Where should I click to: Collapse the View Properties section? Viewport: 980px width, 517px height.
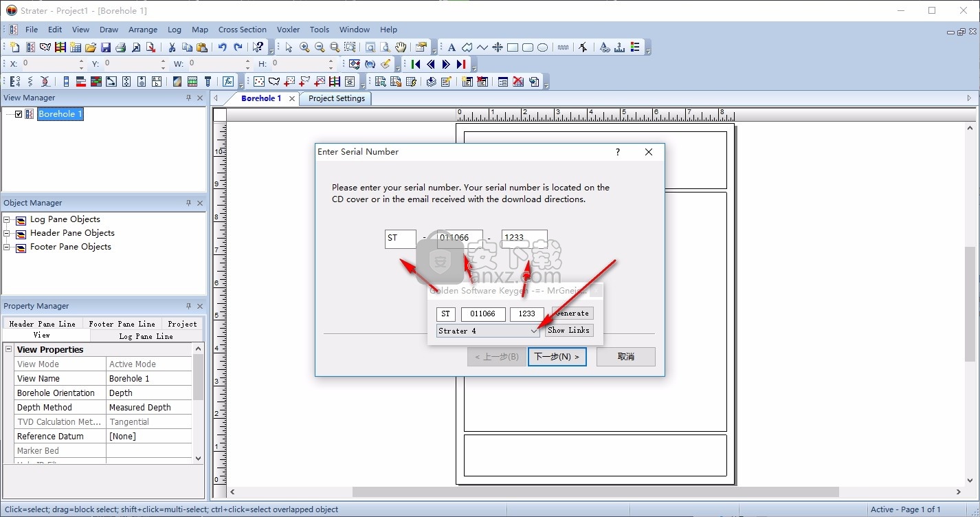[9, 349]
